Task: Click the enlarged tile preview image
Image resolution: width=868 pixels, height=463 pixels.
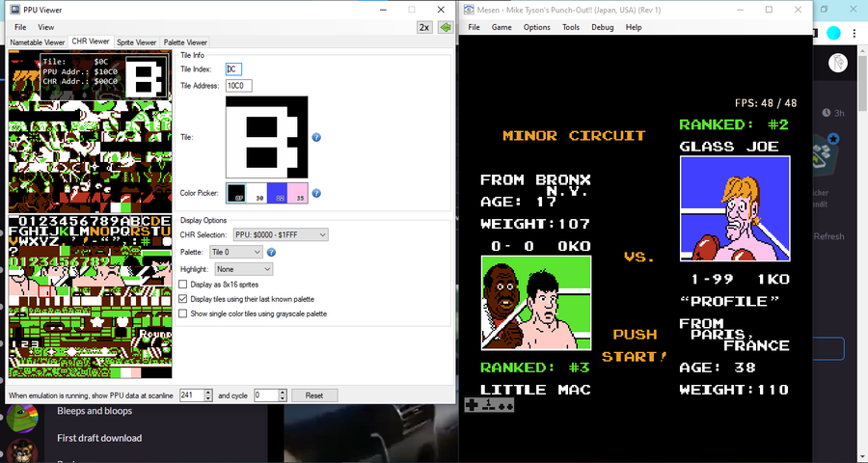Action: point(267,137)
